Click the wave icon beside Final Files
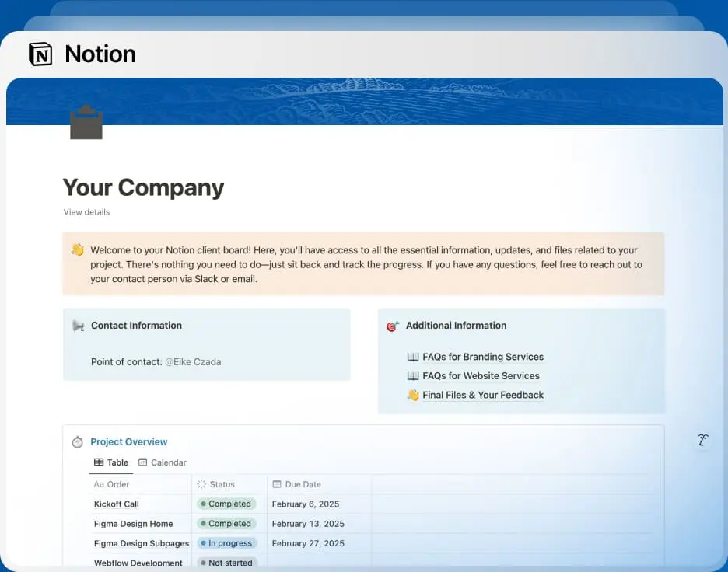Viewport: 728px width, 572px height. 413,395
